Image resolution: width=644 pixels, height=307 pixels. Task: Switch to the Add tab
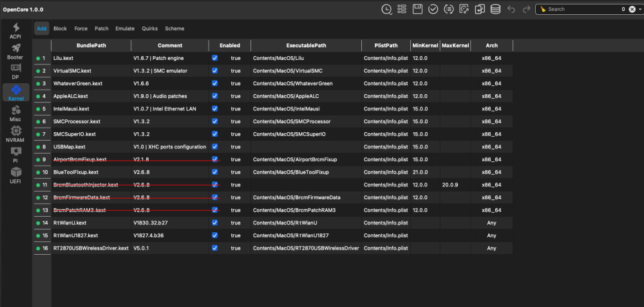[42, 28]
